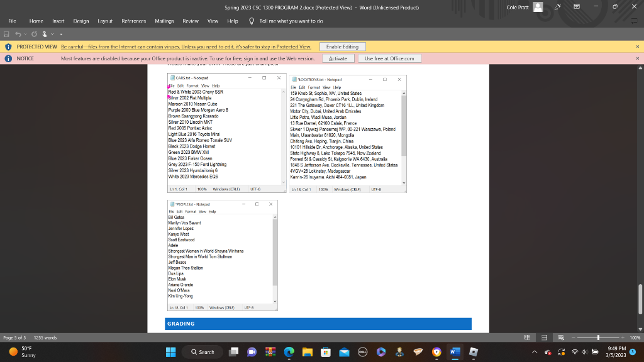Click the Redo icon in Quick Access toolbar
Viewport: 644px width, 362px height.
34,34
